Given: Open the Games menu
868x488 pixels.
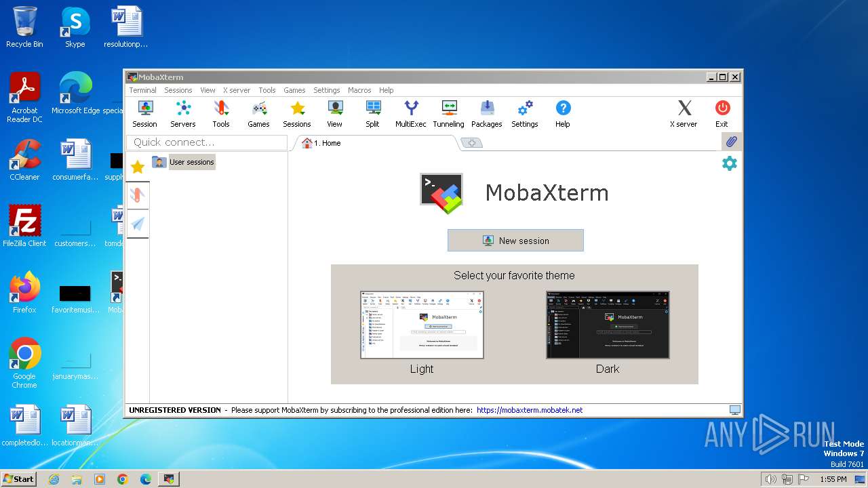Looking at the screenshot, I should pos(294,90).
